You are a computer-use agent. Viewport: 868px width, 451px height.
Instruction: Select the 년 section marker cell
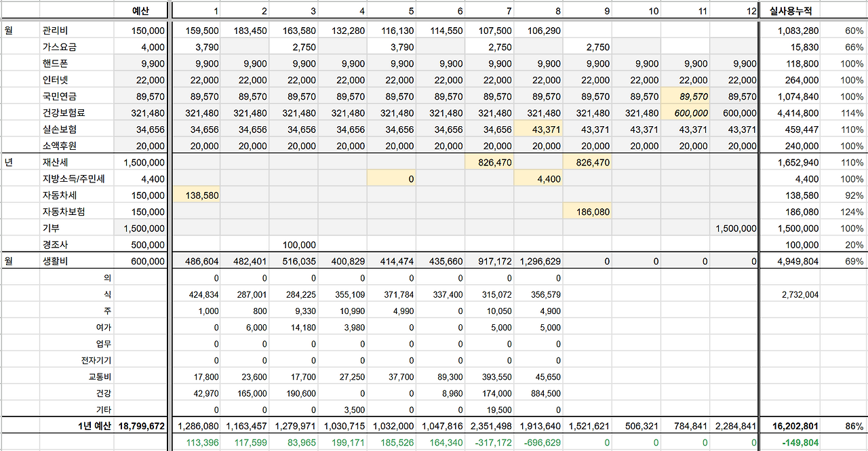pos(8,162)
